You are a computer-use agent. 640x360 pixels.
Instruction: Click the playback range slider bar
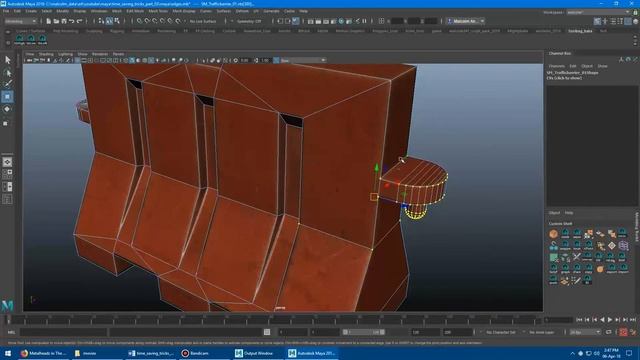[x=363, y=332]
